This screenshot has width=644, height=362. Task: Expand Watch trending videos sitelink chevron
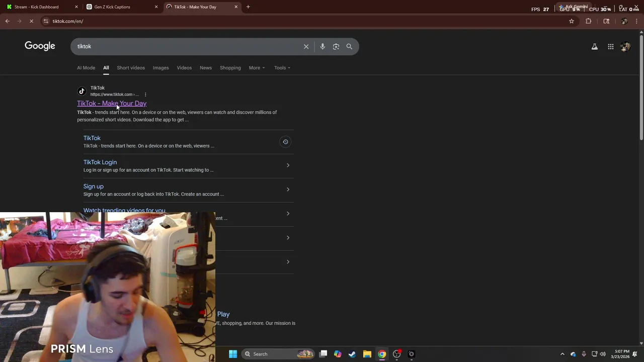(288, 214)
